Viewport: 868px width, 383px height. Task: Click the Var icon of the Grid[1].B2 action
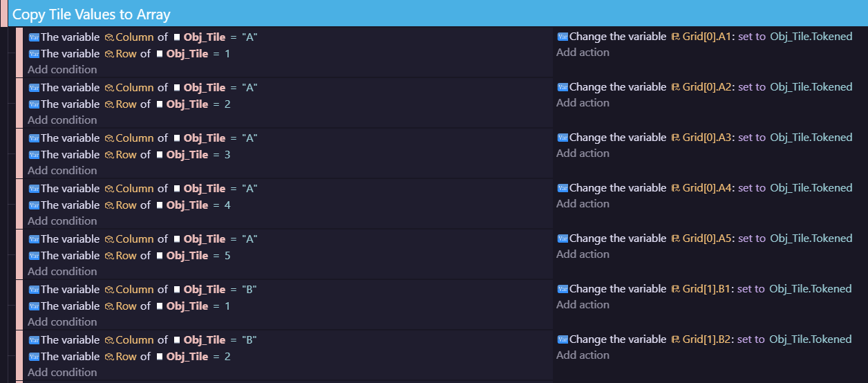tap(563, 339)
